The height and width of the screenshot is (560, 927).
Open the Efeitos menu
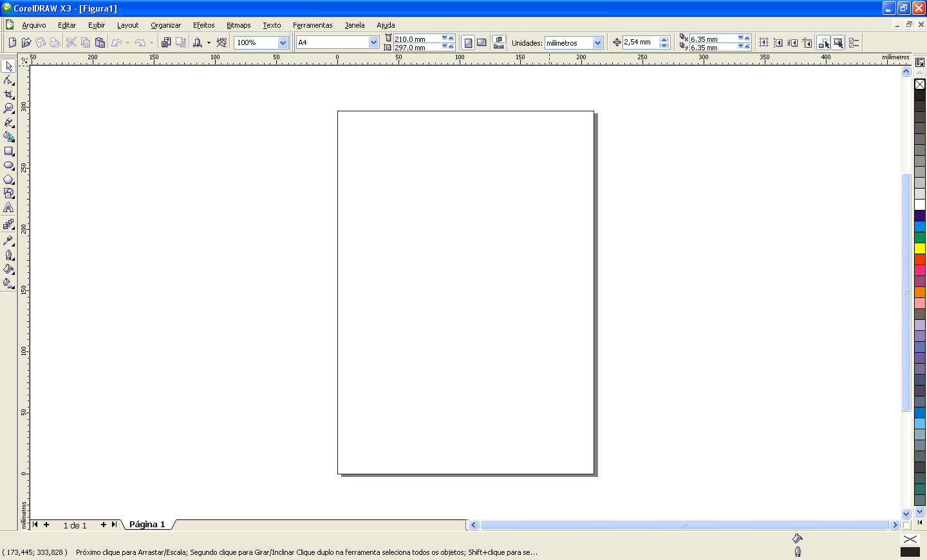pyautogui.click(x=204, y=25)
